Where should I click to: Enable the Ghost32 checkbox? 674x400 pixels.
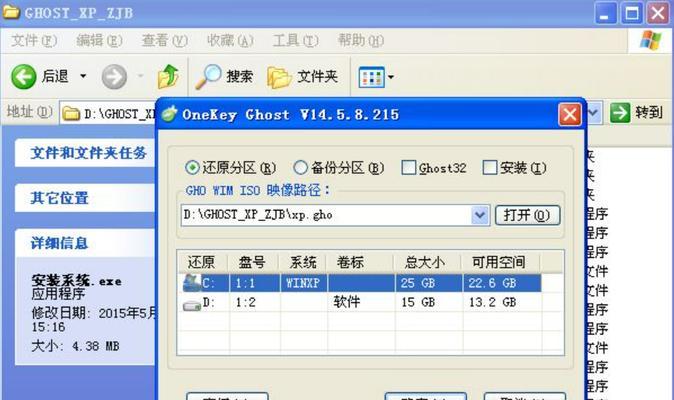(x=409, y=168)
